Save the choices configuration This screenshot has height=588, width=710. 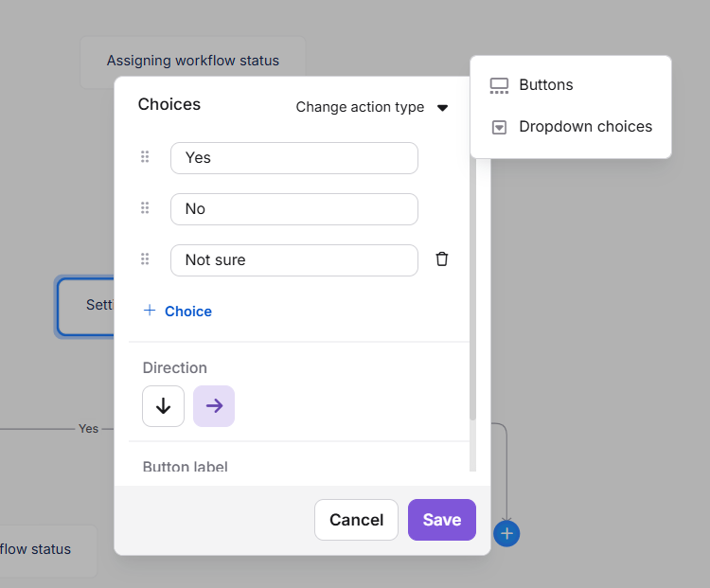pos(442,520)
